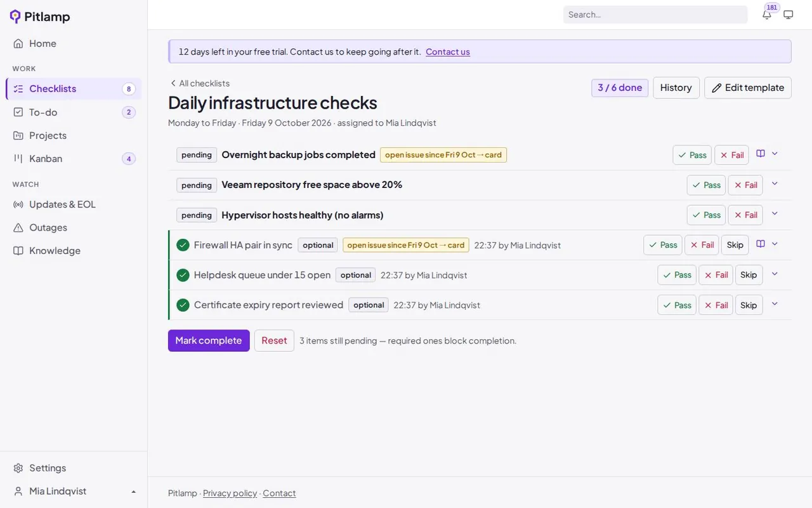The image size is (812, 508).
Task: Click the Pitlamp logo icon
Action: click(15, 17)
